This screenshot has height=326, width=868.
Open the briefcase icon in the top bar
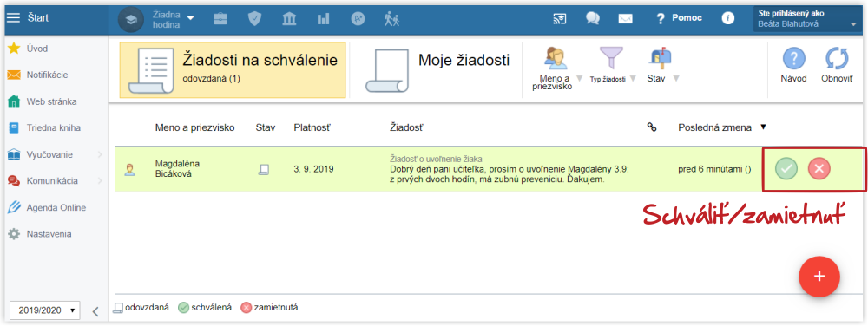220,19
